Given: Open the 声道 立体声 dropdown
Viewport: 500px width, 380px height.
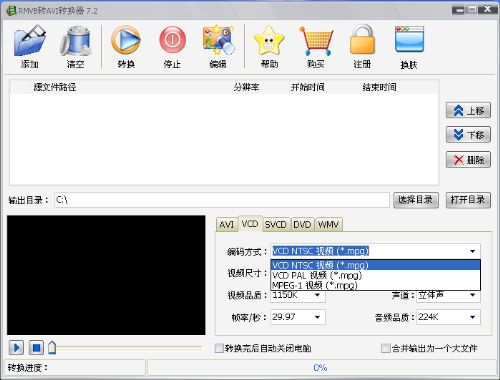Looking at the screenshot, I should 473,295.
